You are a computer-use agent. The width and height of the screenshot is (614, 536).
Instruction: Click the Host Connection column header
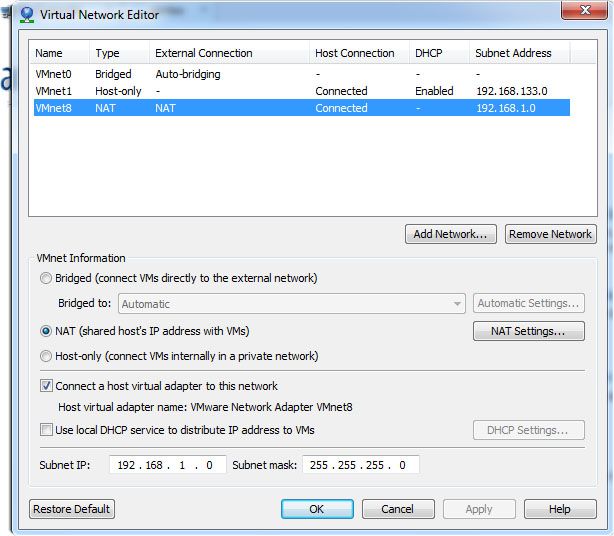pos(359,53)
